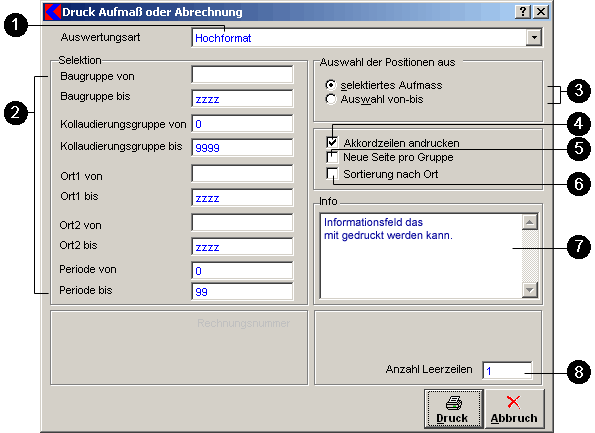This screenshot has width=595, height=433.
Task: Click the Ort1 bis field
Action: point(242,198)
